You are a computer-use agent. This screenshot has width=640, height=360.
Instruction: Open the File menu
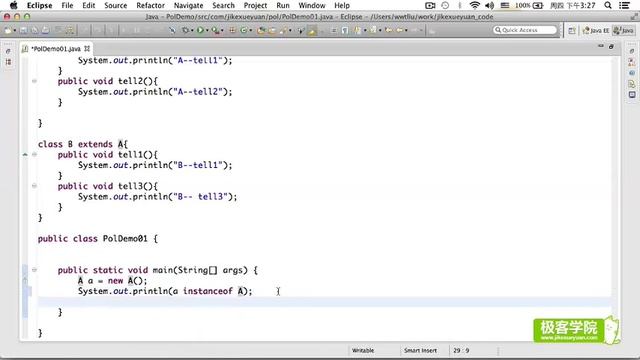[x=67, y=5]
